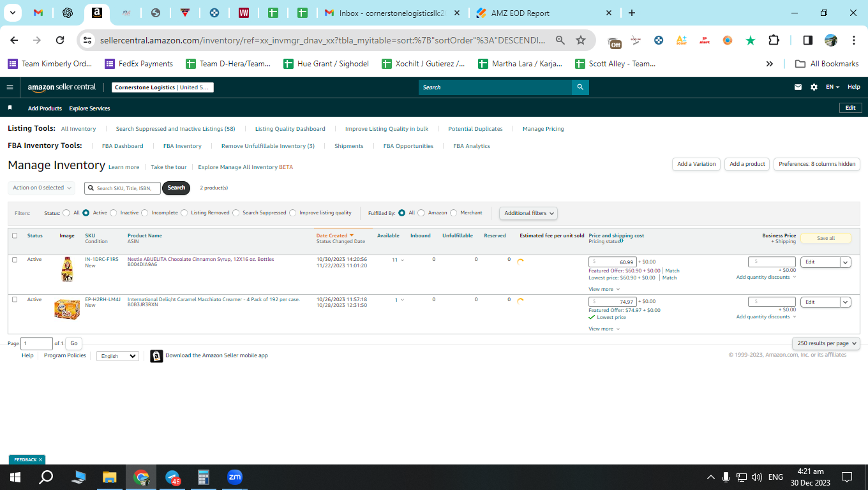
Task: Expand the Additional filters dropdown
Action: click(x=528, y=213)
